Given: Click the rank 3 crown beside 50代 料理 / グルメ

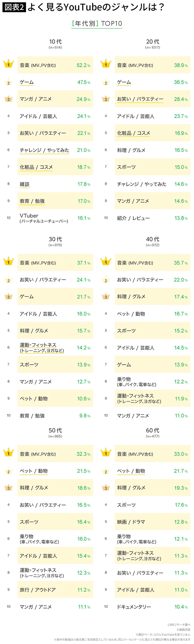Looking at the screenshot, I should coord(8,488).
